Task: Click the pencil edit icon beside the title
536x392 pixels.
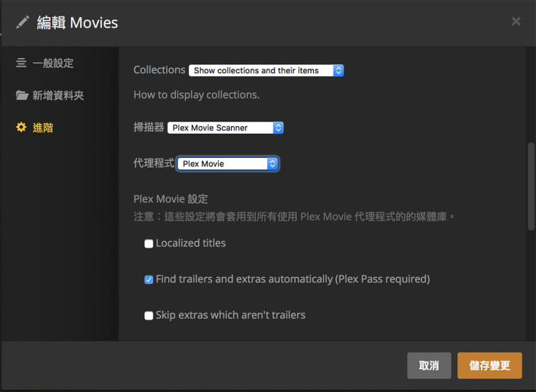Action: point(23,23)
